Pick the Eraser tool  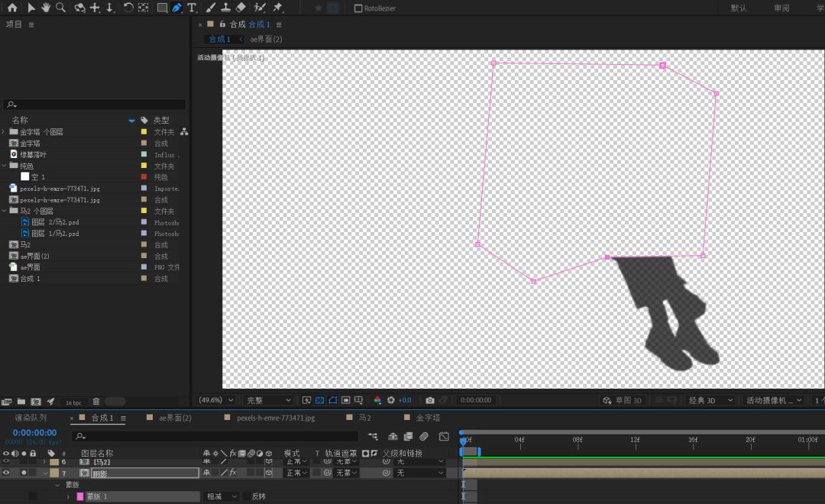[241, 8]
